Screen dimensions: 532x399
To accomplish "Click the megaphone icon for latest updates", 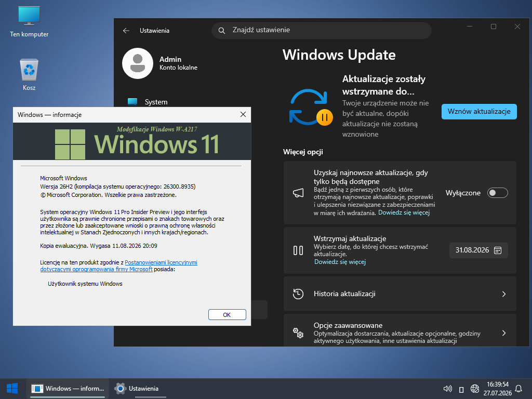I will click(x=298, y=193).
